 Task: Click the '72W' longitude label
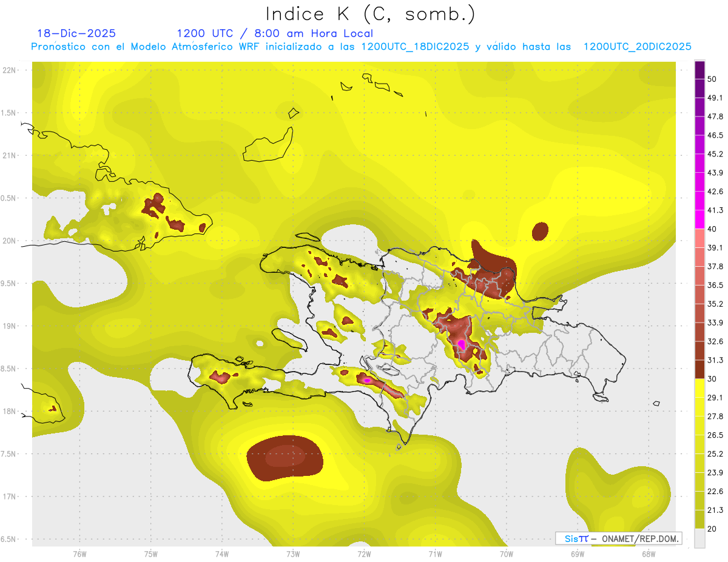click(x=363, y=554)
